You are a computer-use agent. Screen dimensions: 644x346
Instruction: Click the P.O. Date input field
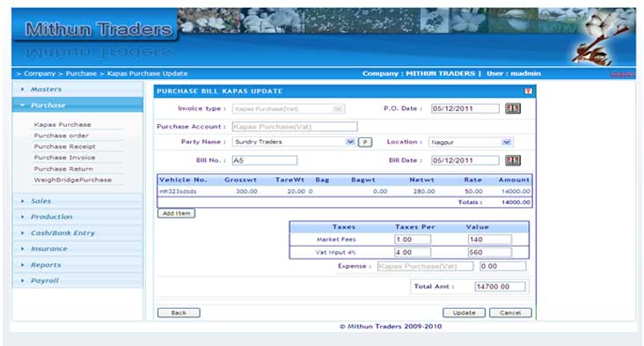tap(465, 108)
